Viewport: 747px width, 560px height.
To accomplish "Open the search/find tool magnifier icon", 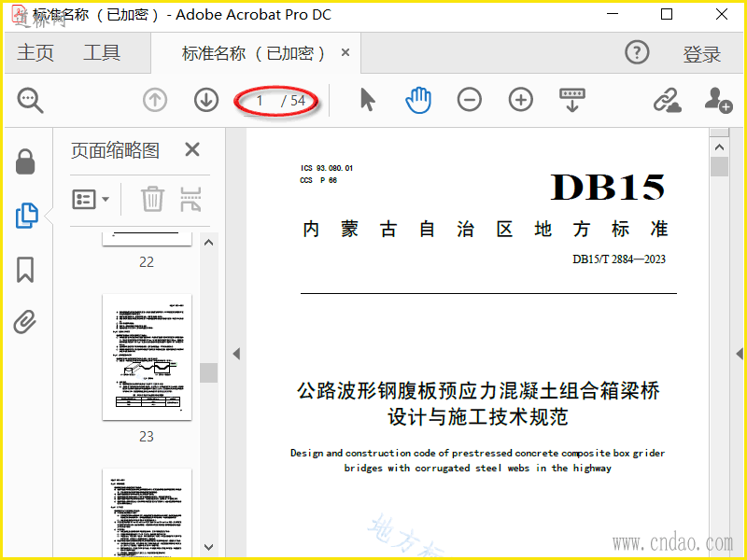I will pos(31,101).
